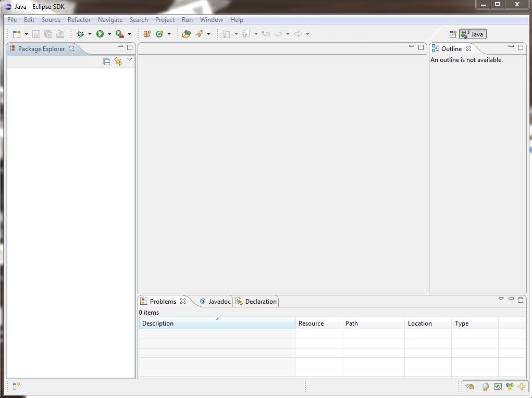Image resolution: width=532 pixels, height=398 pixels.
Task: Open the Back history dropdown arrow
Action: pos(288,34)
